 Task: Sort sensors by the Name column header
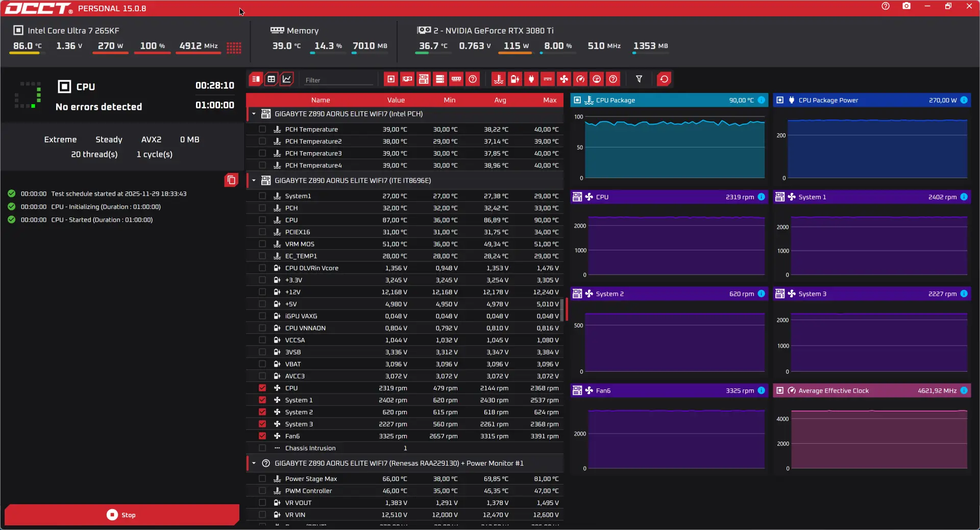(x=321, y=100)
